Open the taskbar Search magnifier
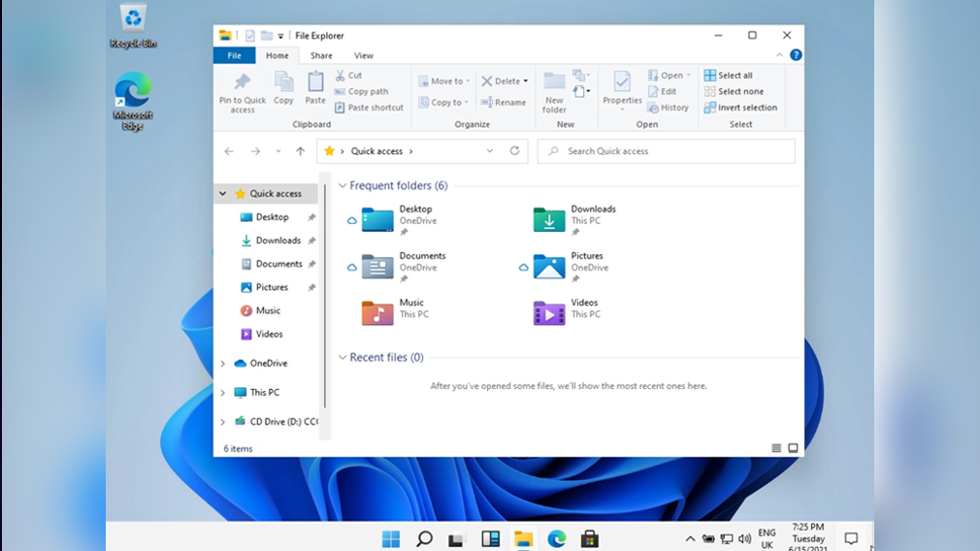Viewport: 980px width, 551px height. (424, 538)
